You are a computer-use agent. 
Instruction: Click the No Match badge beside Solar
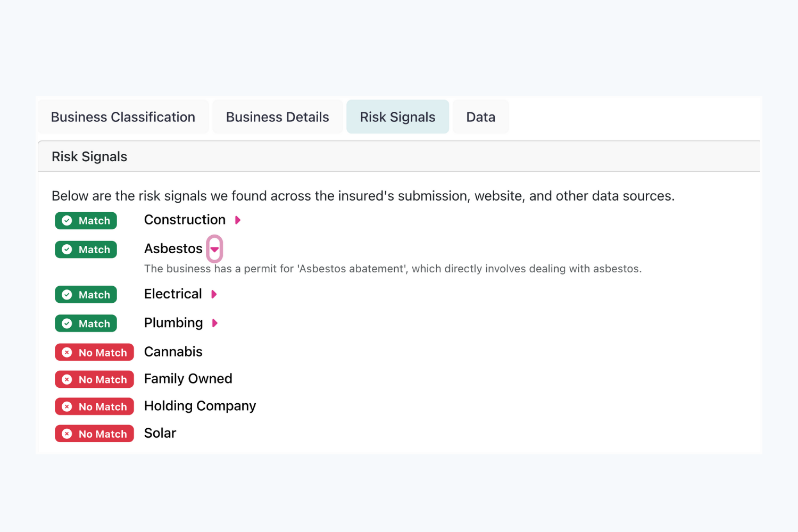pos(94,434)
